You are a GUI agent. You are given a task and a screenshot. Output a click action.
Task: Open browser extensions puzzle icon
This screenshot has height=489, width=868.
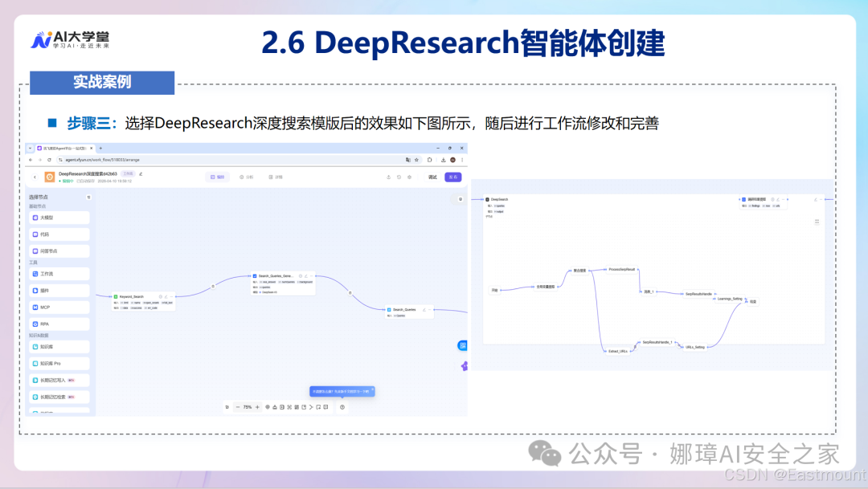[x=429, y=160]
